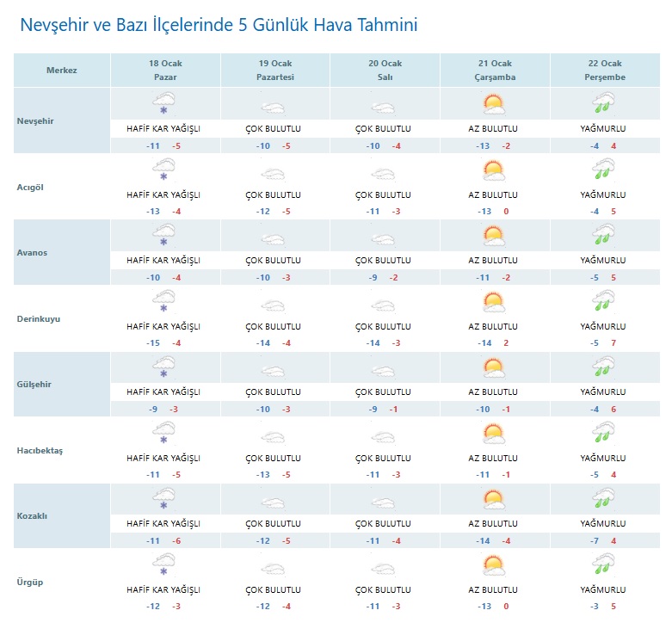Image resolution: width=672 pixels, height=635 pixels.
Task: Click Avanos's rainy icon for 22 Ocak
Action: click(x=602, y=237)
